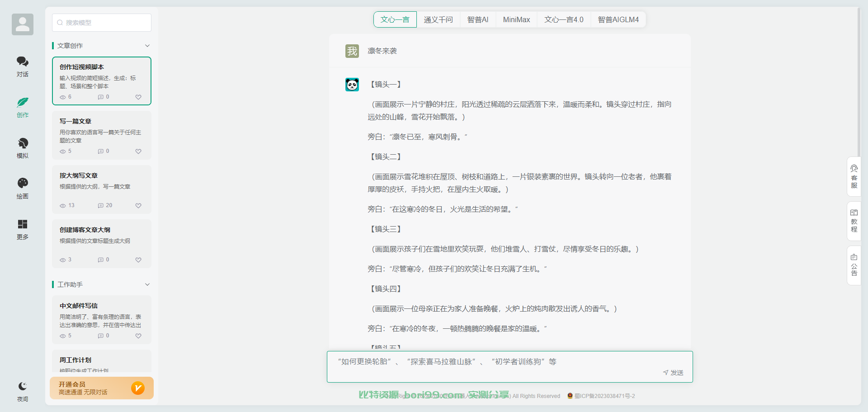Switch to the MiniMax model tab
The image size is (868, 412).
point(516,19)
